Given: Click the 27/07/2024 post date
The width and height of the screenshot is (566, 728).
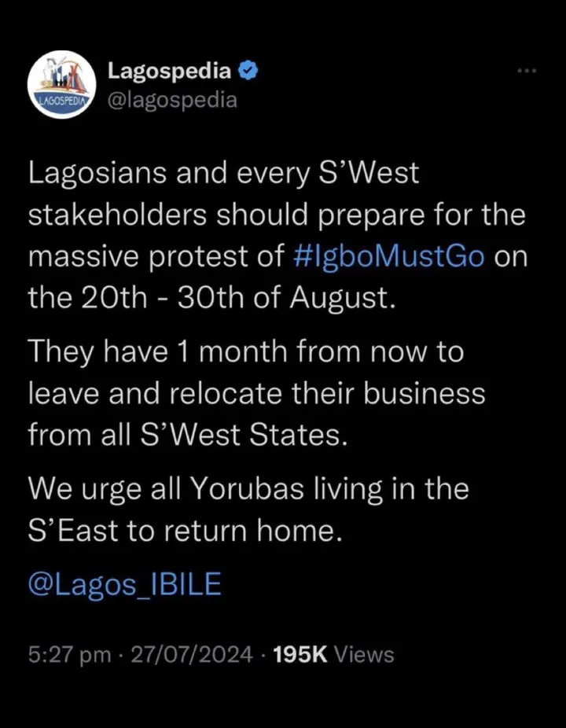Looking at the screenshot, I should (x=194, y=654).
